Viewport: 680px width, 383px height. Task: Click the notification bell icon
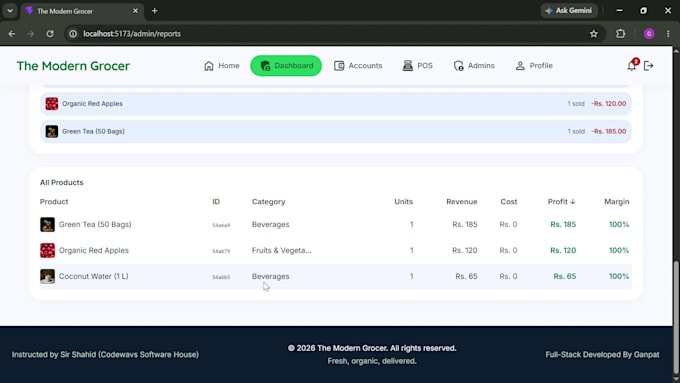(x=631, y=66)
